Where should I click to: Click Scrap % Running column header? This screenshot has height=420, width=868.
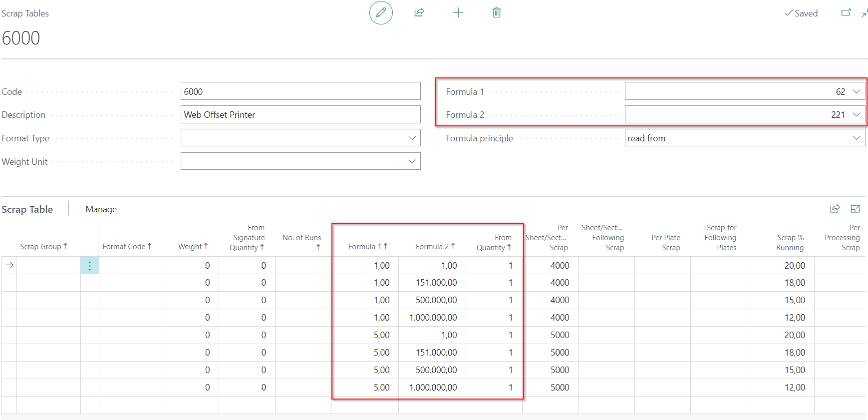pyautogui.click(x=790, y=243)
